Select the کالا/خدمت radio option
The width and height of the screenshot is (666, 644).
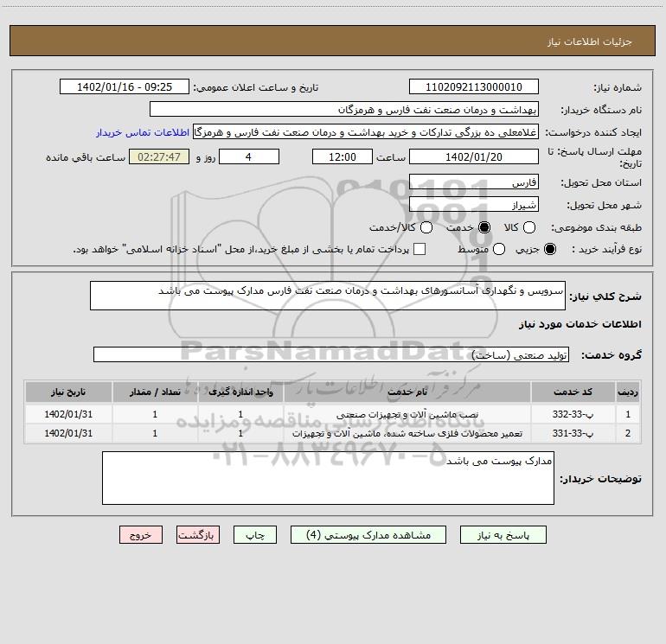tap(426, 227)
